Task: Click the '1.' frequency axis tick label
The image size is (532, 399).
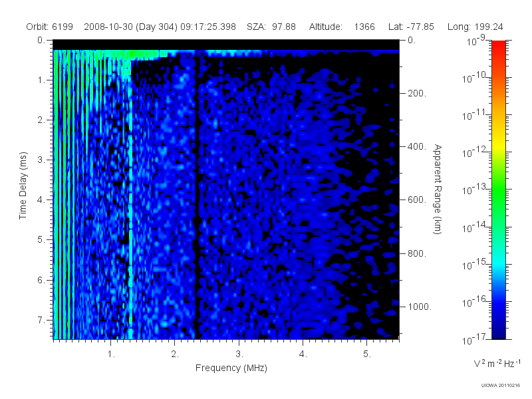Action: 111,354
